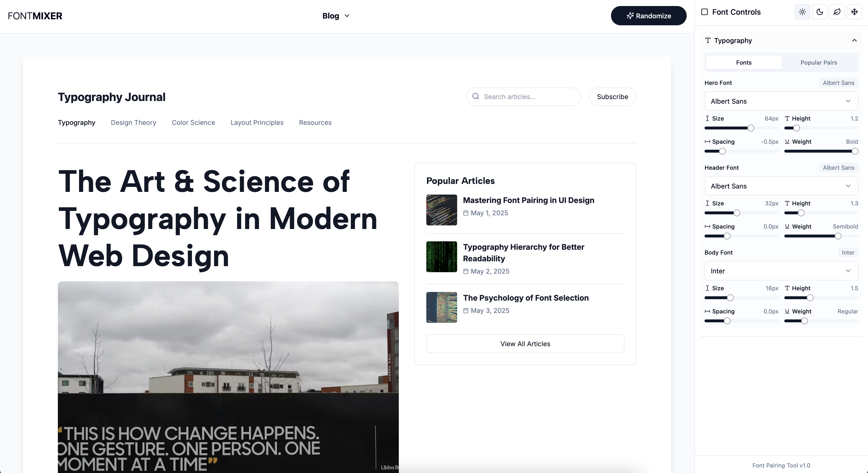Switch to the light sun theme icon

(x=802, y=12)
